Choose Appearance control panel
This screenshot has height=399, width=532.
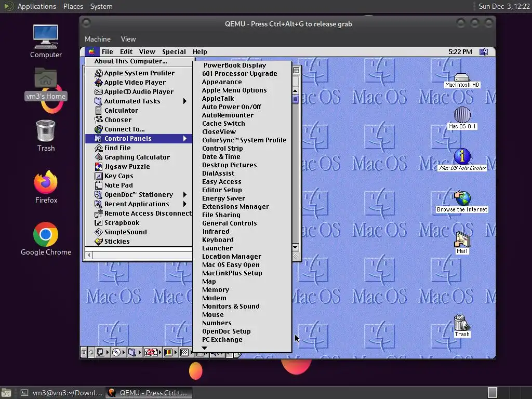[242, 82]
